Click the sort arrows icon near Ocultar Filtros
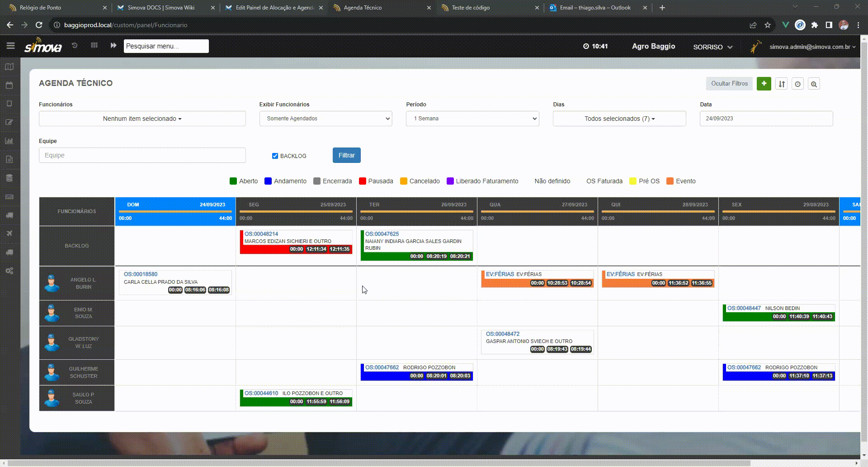This screenshot has height=467, width=868. point(782,84)
